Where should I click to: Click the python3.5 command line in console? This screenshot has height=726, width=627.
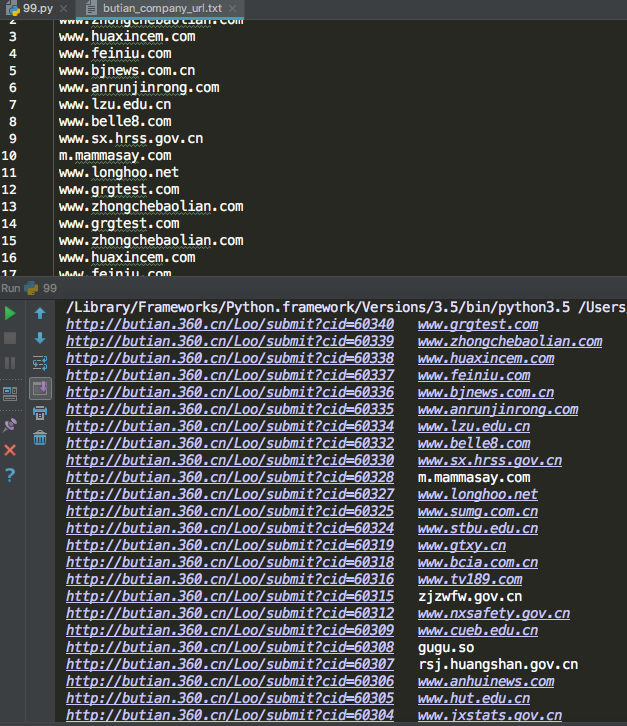click(x=346, y=307)
